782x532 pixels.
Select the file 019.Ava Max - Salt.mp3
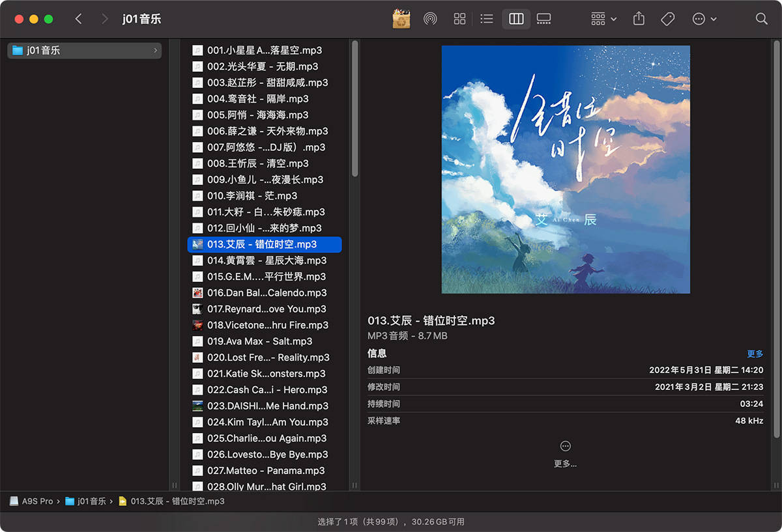259,341
